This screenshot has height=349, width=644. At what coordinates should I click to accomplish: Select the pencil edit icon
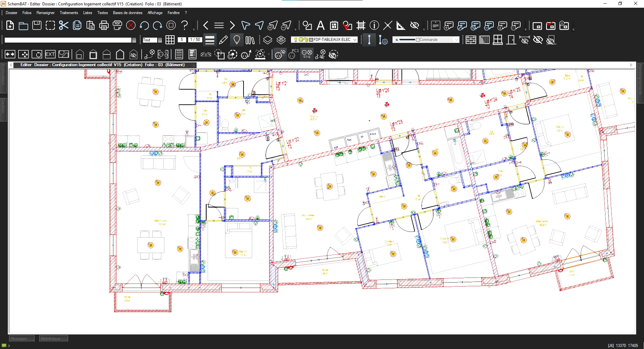tap(223, 40)
